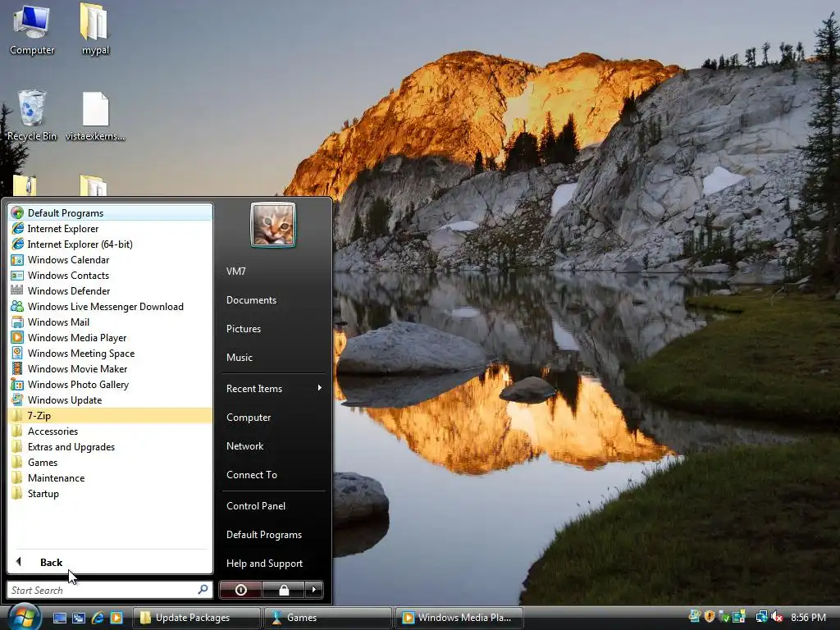Click the network tray icon
This screenshot has height=630, width=840.
point(762,617)
